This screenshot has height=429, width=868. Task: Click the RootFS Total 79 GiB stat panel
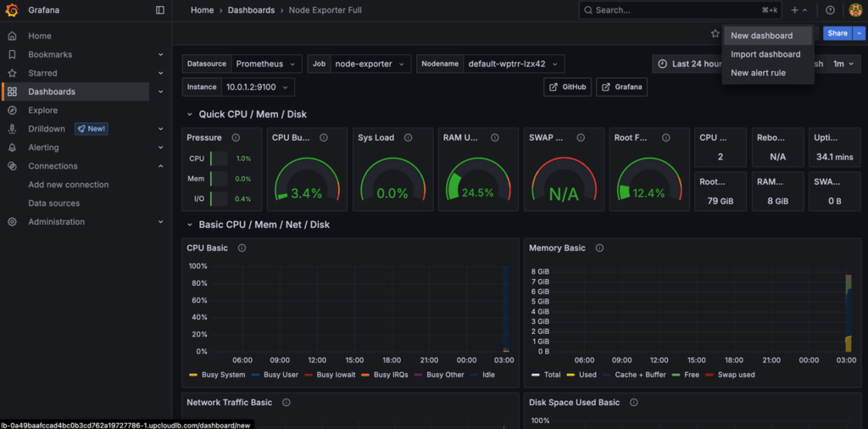721,192
